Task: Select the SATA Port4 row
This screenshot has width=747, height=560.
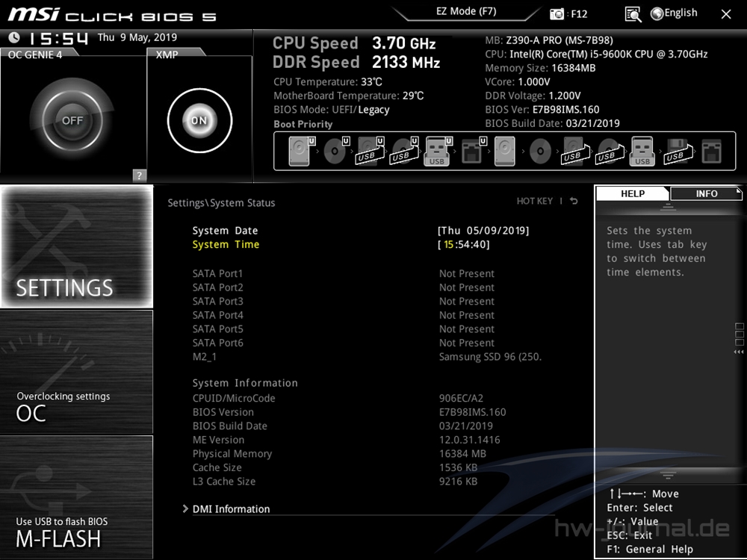Action: (x=343, y=315)
